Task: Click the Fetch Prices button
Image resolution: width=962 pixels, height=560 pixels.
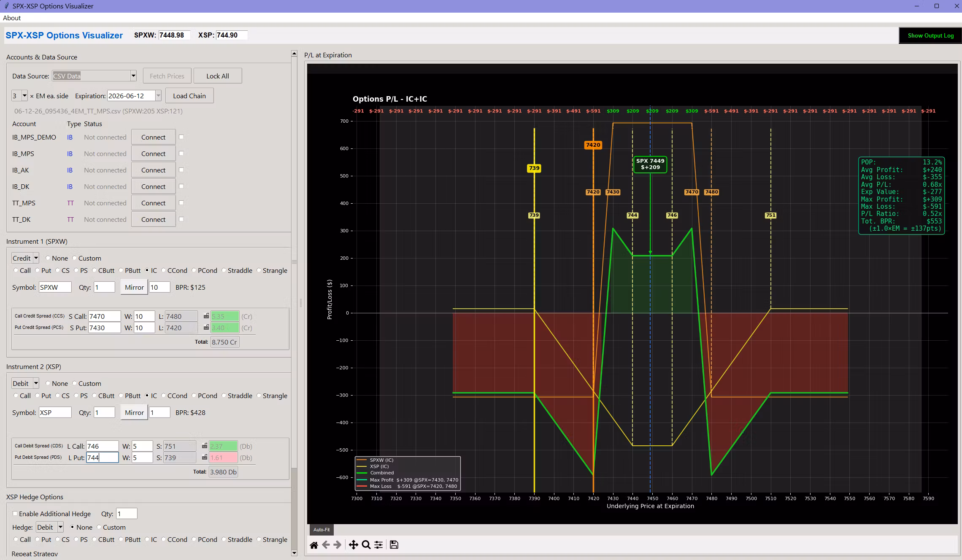Action: coord(167,76)
